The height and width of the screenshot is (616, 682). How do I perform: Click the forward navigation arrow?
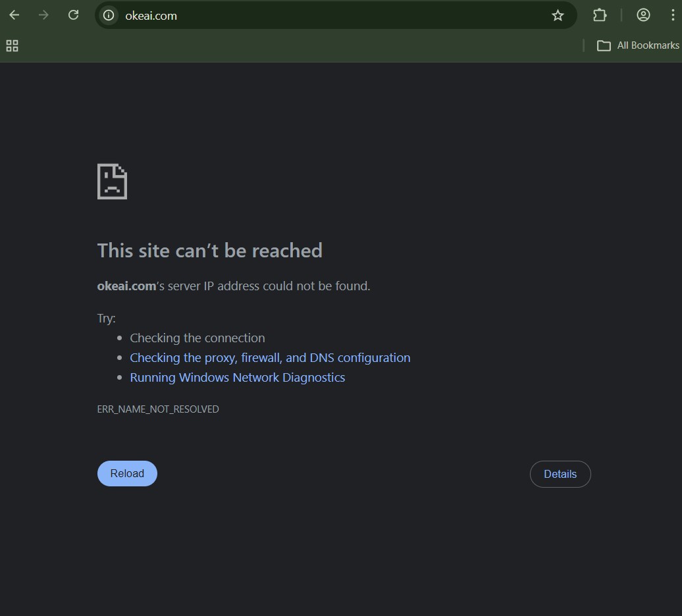click(43, 15)
